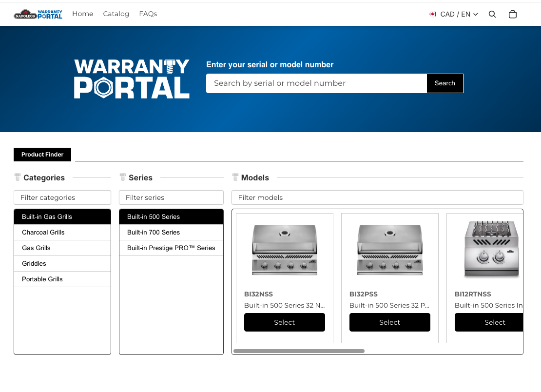Open the search magnifier icon
The width and height of the screenshot is (541, 392).
(492, 14)
